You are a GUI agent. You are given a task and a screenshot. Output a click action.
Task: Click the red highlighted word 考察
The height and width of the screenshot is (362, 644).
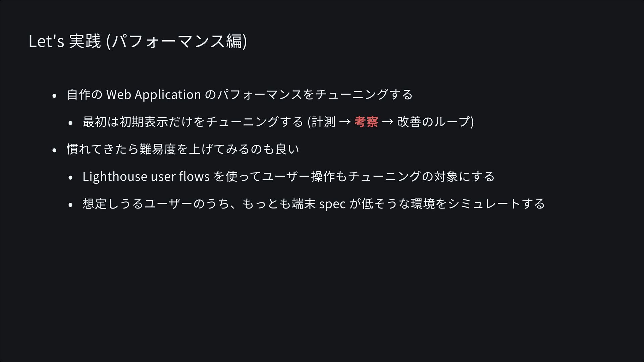pos(366,122)
